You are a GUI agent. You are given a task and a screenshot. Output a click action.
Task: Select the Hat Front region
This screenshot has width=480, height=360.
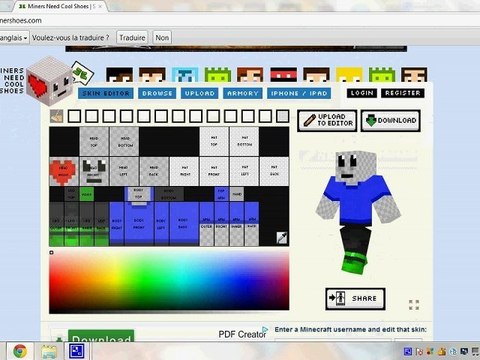pos(214,172)
